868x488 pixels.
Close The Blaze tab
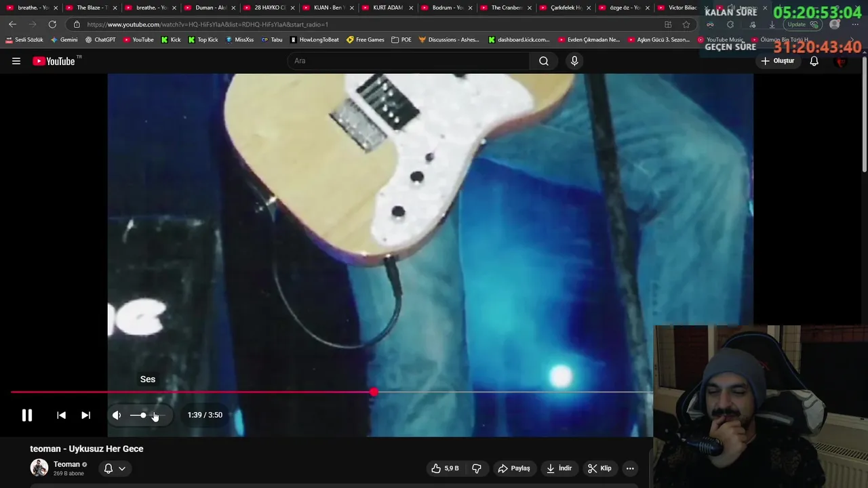[115, 7]
